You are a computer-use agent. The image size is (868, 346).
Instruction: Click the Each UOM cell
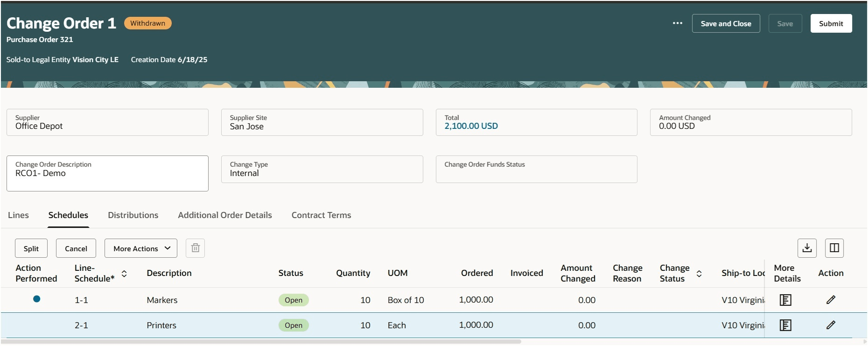[x=397, y=325]
